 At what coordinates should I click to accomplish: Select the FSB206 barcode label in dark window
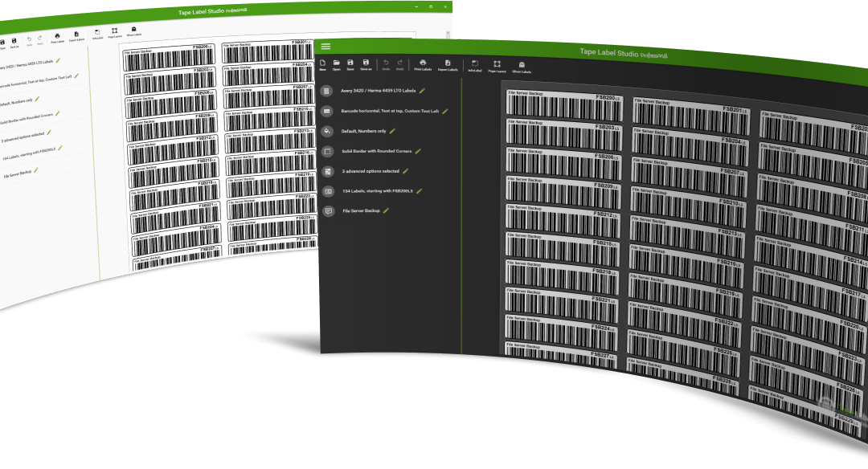click(563, 162)
